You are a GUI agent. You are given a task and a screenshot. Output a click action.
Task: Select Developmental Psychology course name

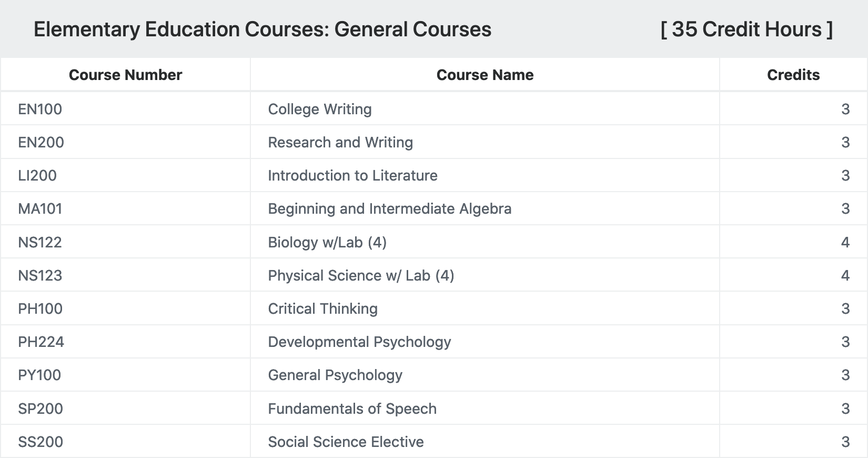[x=360, y=342]
